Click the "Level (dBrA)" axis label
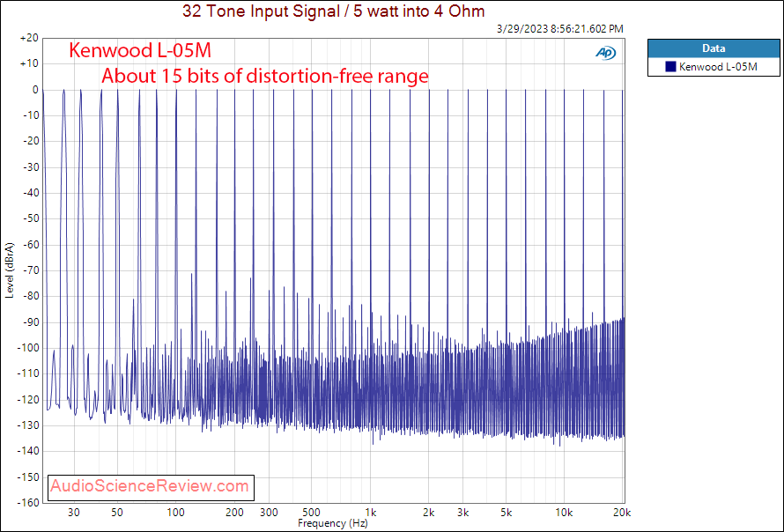Image resolution: width=784 pixels, height=532 pixels. (x=10, y=270)
